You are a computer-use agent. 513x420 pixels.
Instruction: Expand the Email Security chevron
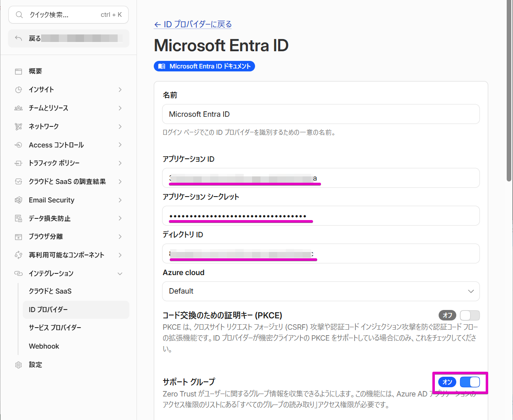[x=120, y=200]
